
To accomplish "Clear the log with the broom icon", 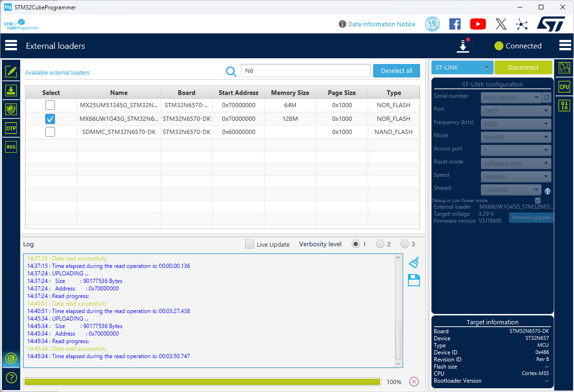I will coord(414,262).
